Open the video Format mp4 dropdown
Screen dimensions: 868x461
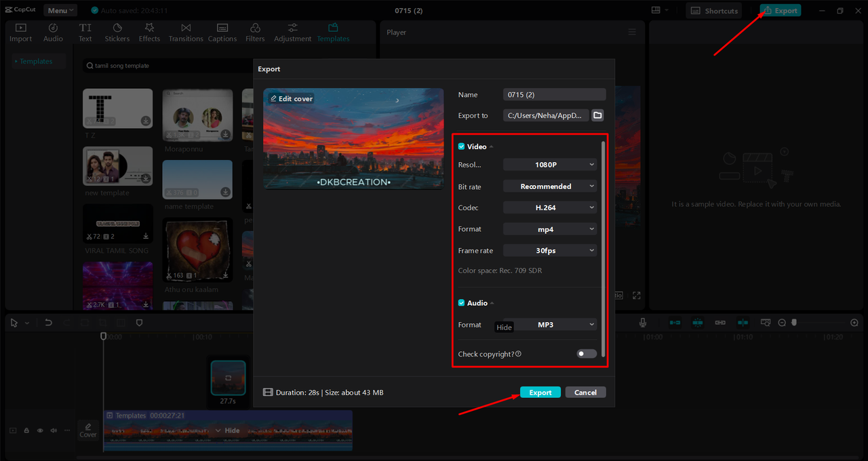(550, 229)
